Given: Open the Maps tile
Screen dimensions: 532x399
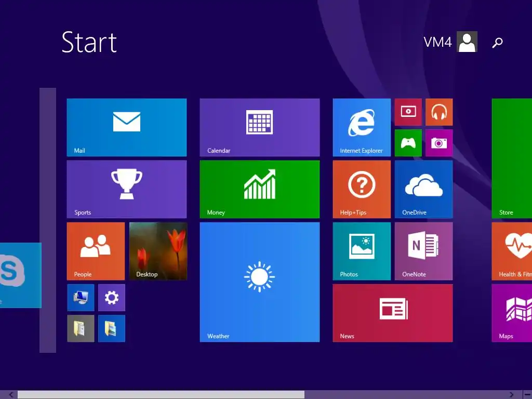Looking at the screenshot, I should click(x=512, y=313).
